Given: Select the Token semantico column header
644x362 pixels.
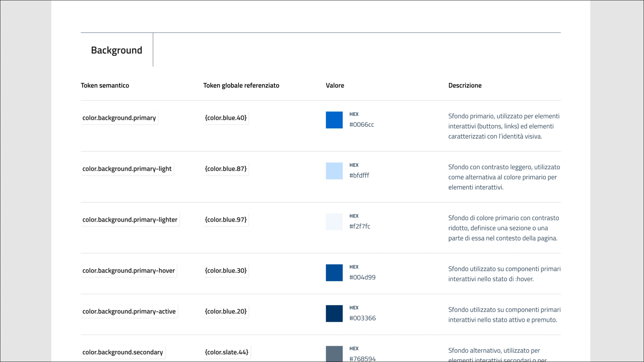Looking at the screenshot, I should 105,85.
